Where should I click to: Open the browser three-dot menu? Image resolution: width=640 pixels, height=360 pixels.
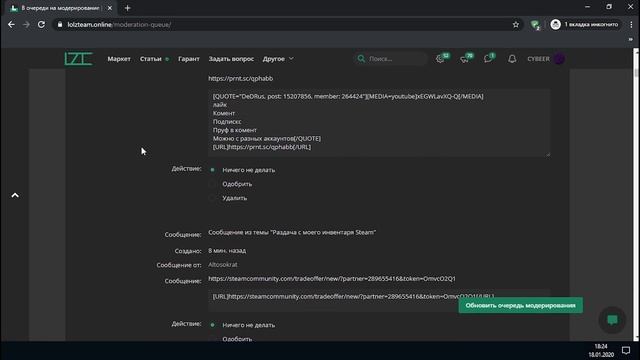pyautogui.click(x=631, y=24)
